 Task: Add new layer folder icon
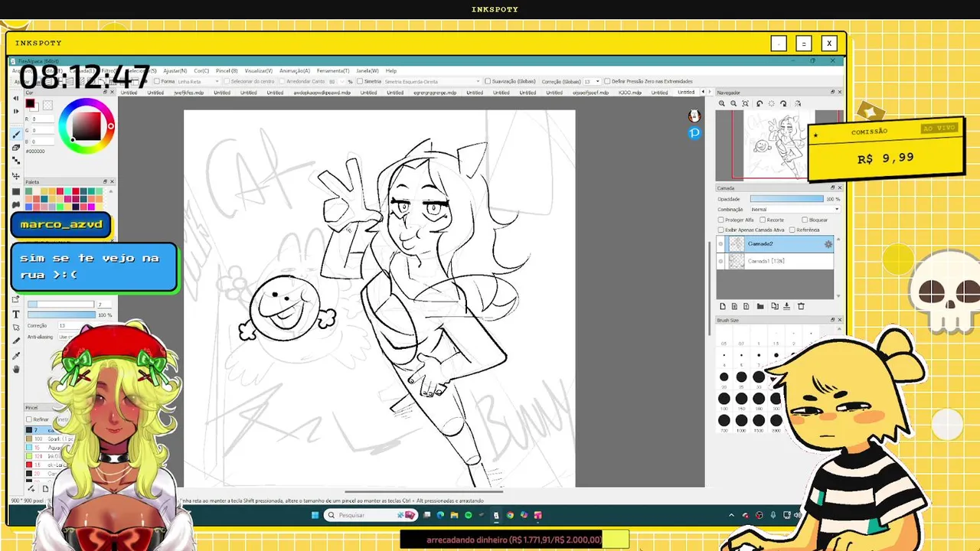760,306
